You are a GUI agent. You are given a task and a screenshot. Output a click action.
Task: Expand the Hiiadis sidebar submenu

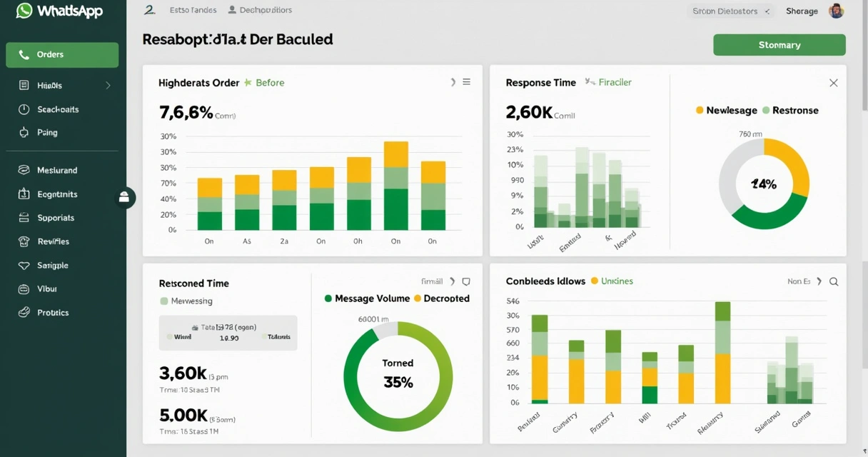108,86
